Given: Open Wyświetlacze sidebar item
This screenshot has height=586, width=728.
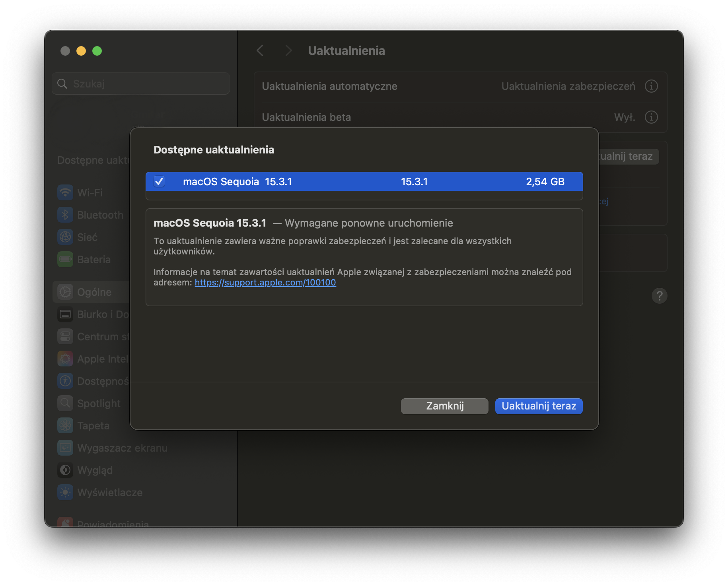Looking at the screenshot, I should [141, 493].
